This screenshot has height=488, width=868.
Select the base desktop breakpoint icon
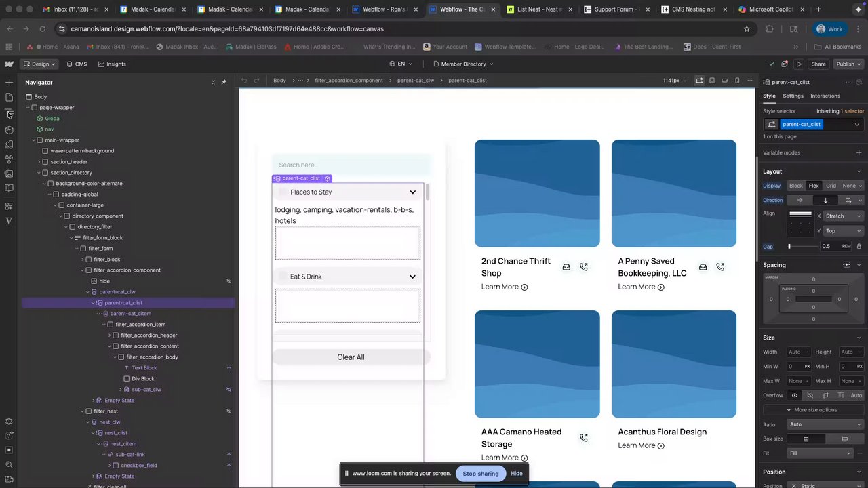[699, 81]
